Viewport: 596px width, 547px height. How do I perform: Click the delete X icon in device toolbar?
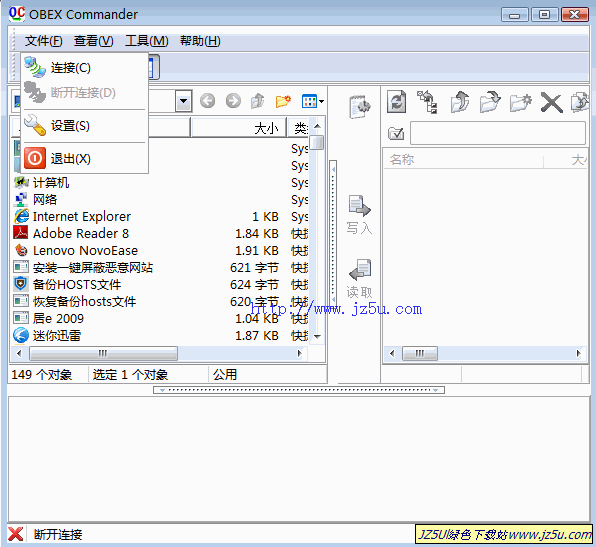[551, 103]
